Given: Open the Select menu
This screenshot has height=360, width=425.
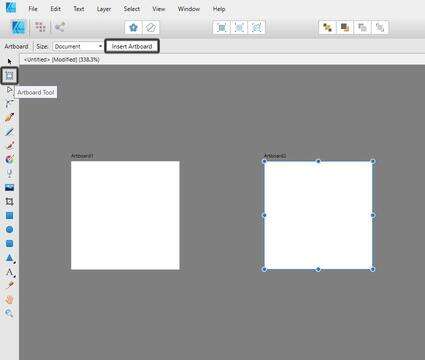Looking at the screenshot, I should pyautogui.click(x=132, y=9).
